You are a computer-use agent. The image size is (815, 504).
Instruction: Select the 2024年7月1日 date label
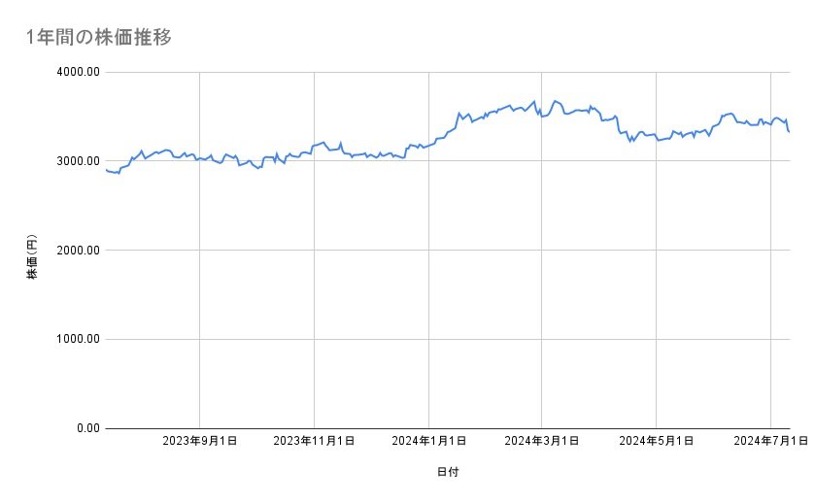(x=770, y=442)
